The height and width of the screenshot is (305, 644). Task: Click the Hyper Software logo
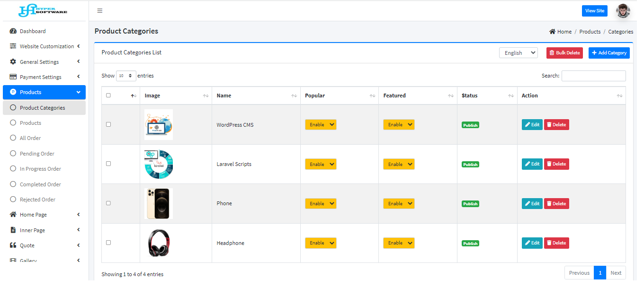[x=43, y=10]
